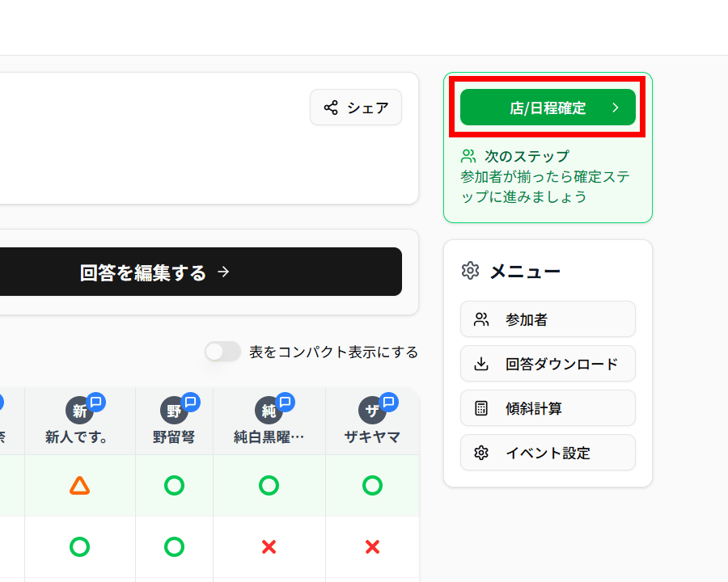The image size is (728, 582).
Task: Click the gear icon for イベント設定
Action: pos(481,453)
